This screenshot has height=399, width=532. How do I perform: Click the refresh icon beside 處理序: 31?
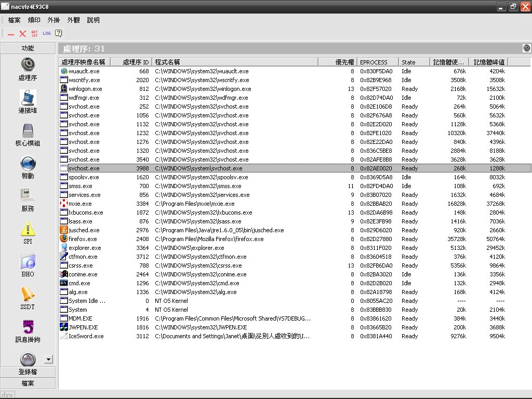pos(527,48)
